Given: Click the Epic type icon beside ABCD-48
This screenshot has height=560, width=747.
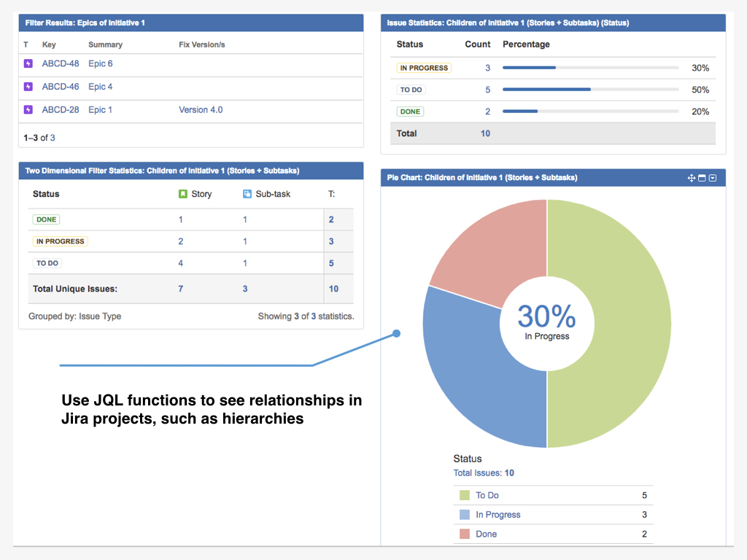Looking at the screenshot, I should coord(28,63).
